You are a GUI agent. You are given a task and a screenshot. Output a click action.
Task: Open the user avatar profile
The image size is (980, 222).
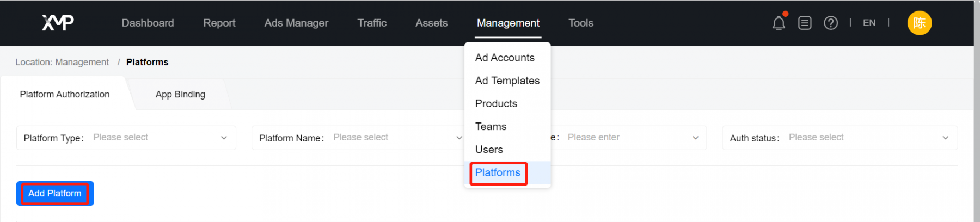point(920,23)
